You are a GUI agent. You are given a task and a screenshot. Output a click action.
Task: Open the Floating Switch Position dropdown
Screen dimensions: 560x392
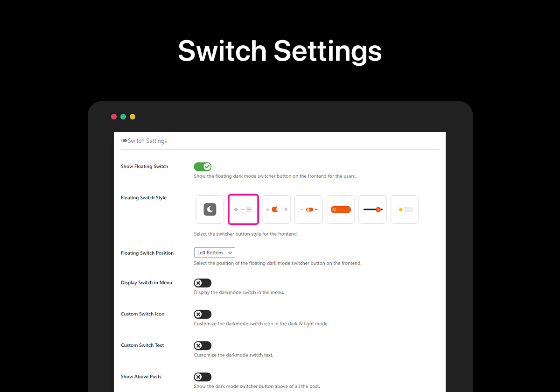click(x=215, y=252)
